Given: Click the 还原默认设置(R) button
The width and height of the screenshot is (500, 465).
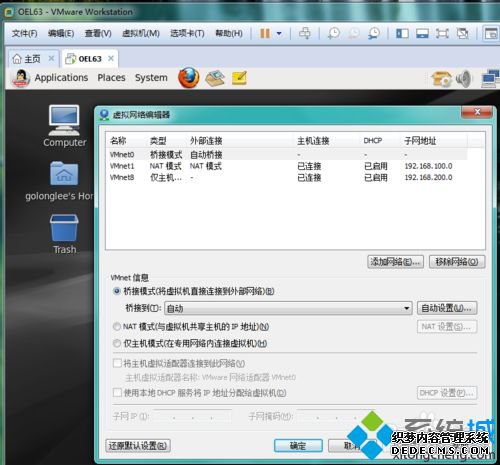Looking at the screenshot, I should pyautogui.click(x=138, y=446).
